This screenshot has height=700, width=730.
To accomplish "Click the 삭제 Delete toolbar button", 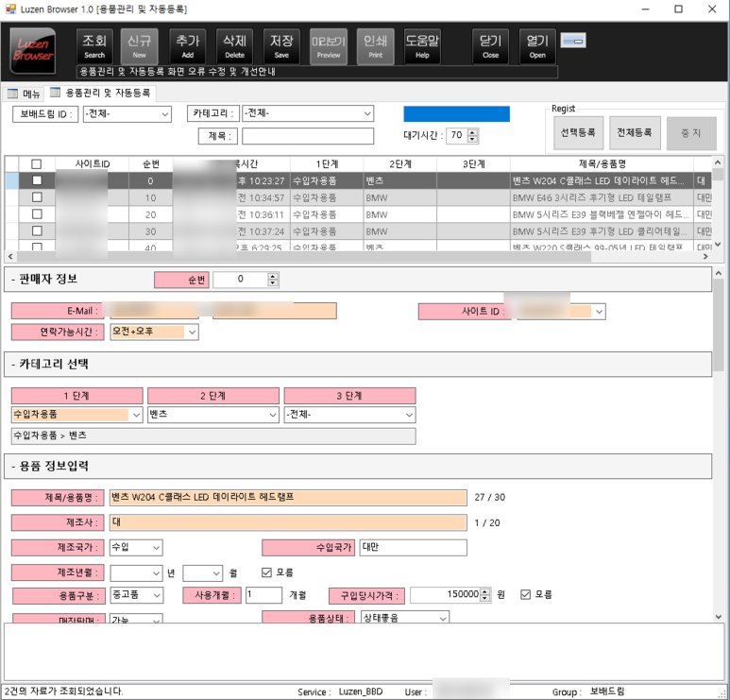I will 234,46.
